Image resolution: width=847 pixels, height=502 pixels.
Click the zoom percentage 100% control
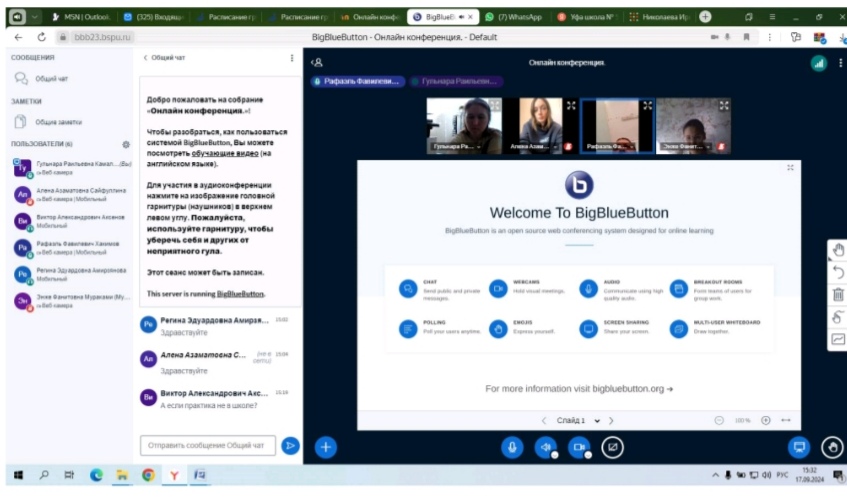click(742, 421)
